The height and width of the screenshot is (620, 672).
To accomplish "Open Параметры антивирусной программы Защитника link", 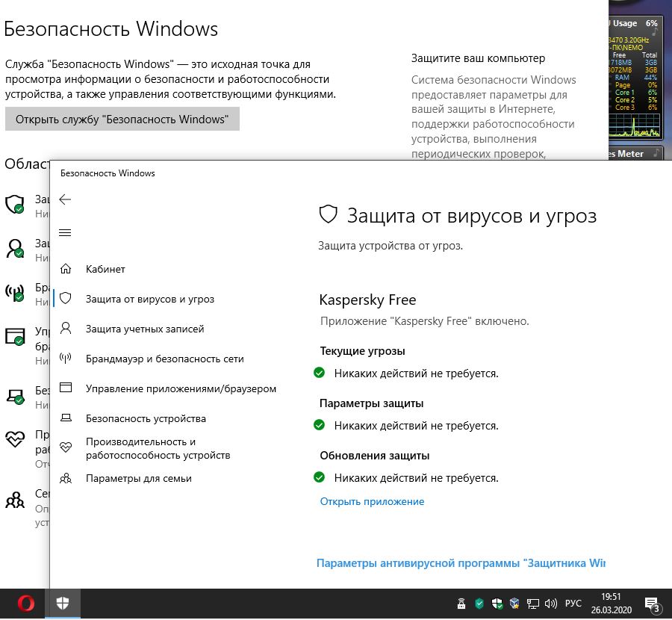I will (x=461, y=563).
